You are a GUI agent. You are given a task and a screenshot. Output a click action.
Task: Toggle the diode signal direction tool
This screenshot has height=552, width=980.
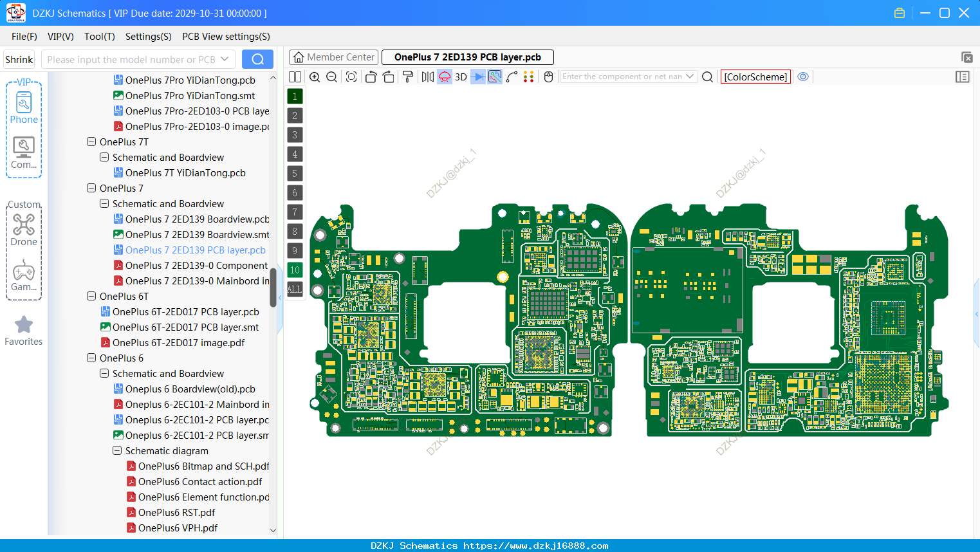pyautogui.click(x=477, y=77)
